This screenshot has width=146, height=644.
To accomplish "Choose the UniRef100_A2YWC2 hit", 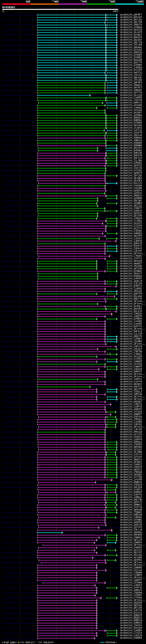I will pos(131,35).
